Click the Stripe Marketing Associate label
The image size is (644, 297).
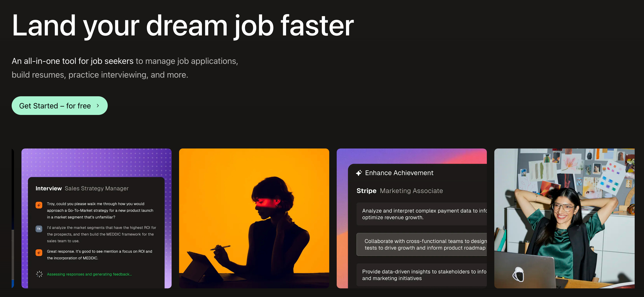pos(399,190)
